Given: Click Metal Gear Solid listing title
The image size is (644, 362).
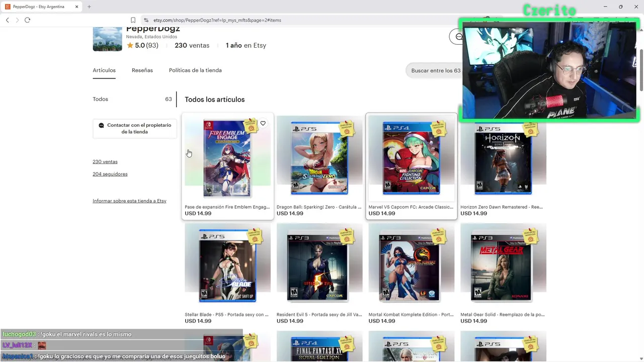Looking at the screenshot, I should point(502,315).
